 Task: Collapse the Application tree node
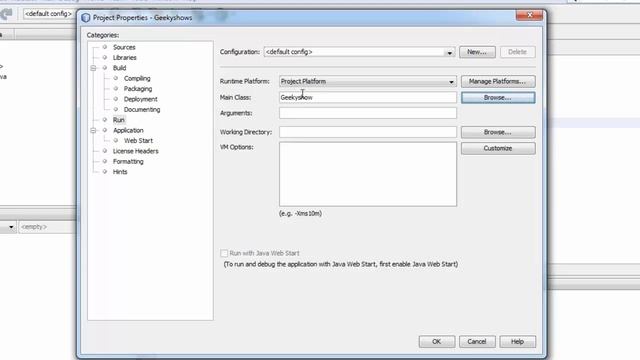coord(93,130)
